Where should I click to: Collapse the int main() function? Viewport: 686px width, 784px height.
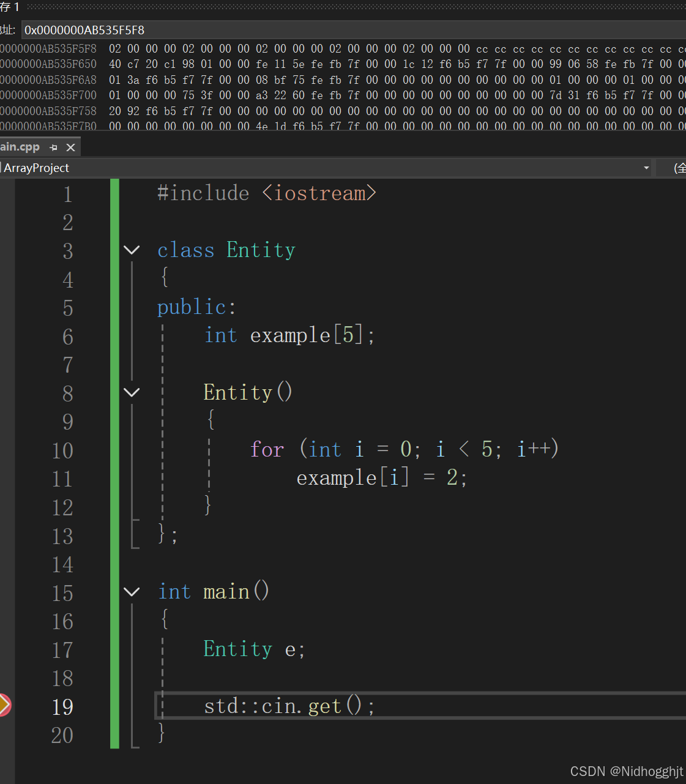tap(132, 591)
